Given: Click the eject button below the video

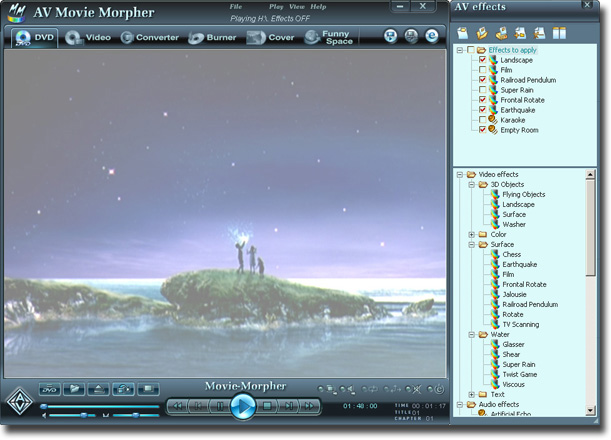Looking at the screenshot, I should [99, 389].
